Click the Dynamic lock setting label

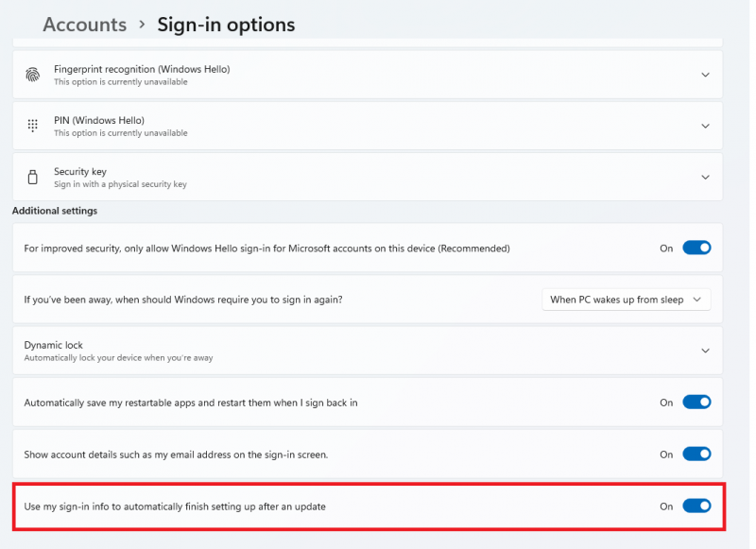[x=54, y=345]
